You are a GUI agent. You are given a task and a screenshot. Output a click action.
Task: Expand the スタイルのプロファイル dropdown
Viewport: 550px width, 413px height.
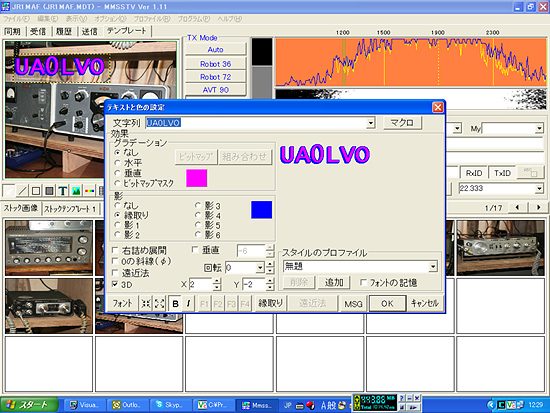(433, 267)
